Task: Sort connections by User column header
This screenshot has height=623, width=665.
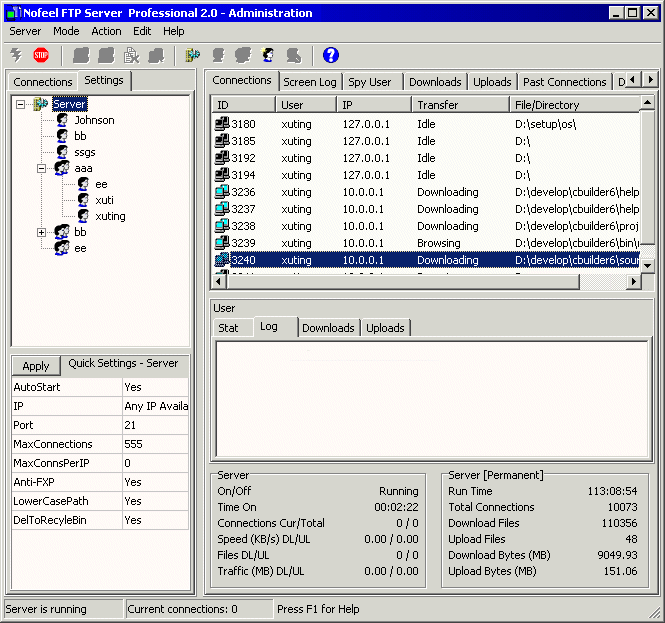Action: 306,105
